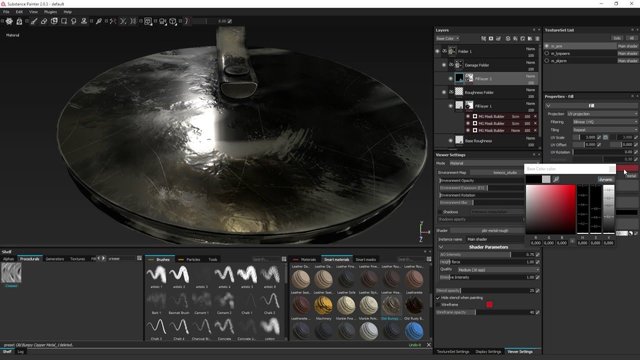Screen dimensions: 640x360
Task: Uncheck Hide stencil when painting
Action: click(438, 298)
